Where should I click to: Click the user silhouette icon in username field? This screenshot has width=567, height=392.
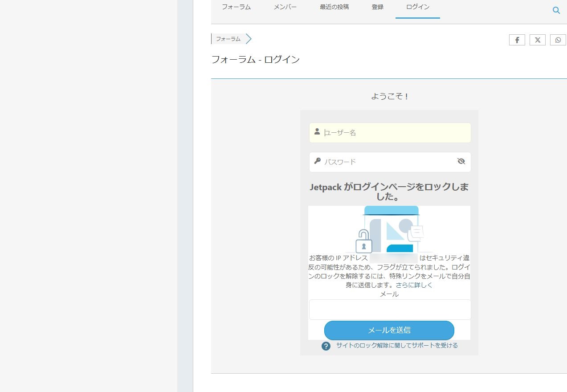tap(317, 131)
